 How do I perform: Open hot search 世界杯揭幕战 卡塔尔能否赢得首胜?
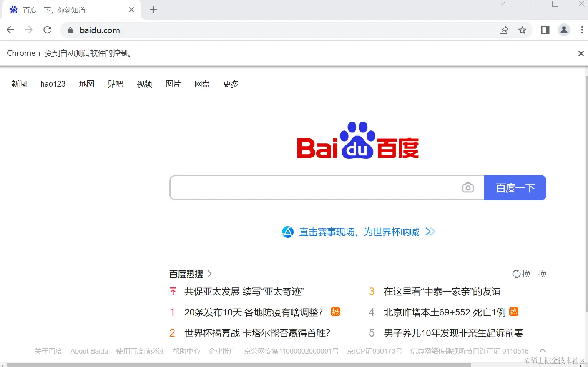(x=257, y=333)
